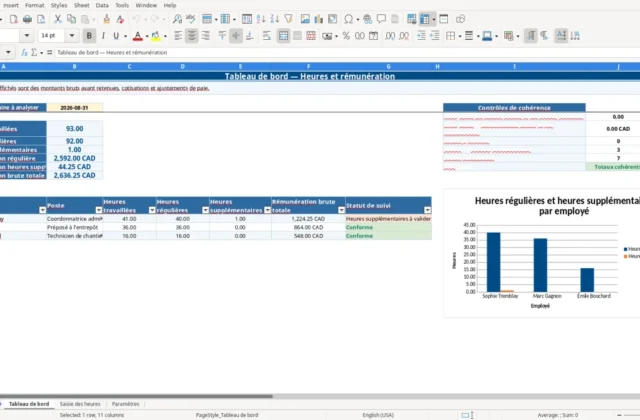Viewport: 640px width, 420px height.
Task: Toggle Bold formatting
Action: point(89,36)
